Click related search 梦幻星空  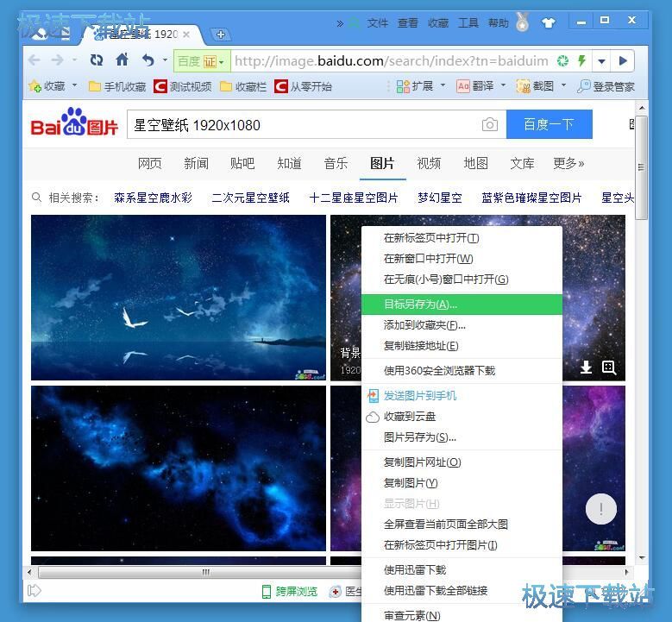pos(440,198)
